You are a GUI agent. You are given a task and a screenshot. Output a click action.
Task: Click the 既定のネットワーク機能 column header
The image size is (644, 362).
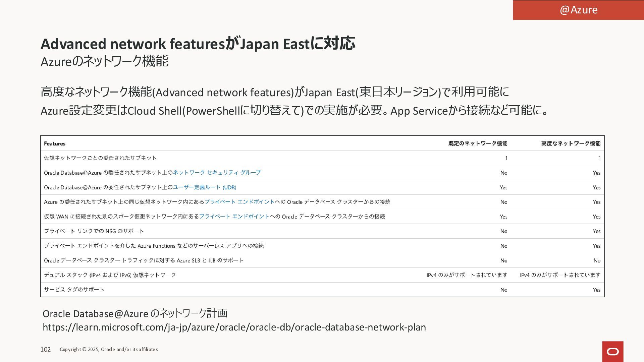pyautogui.click(x=478, y=143)
